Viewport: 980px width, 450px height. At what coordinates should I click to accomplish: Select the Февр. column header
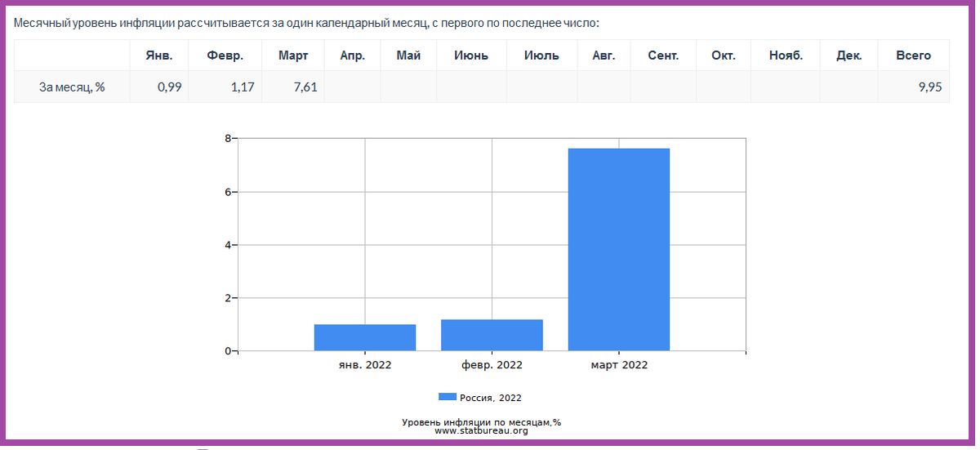click(225, 56)
